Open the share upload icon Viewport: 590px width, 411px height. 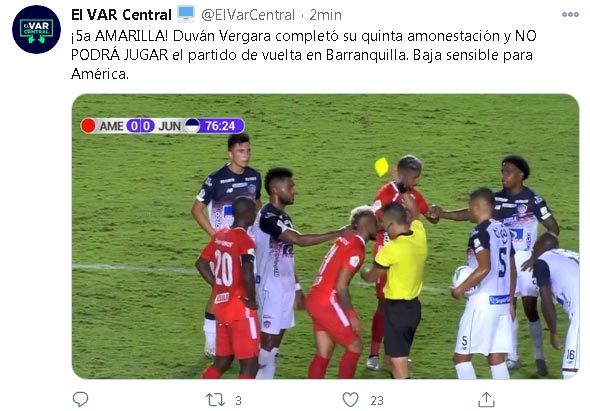pyautogui.click(x=486, y=399)
